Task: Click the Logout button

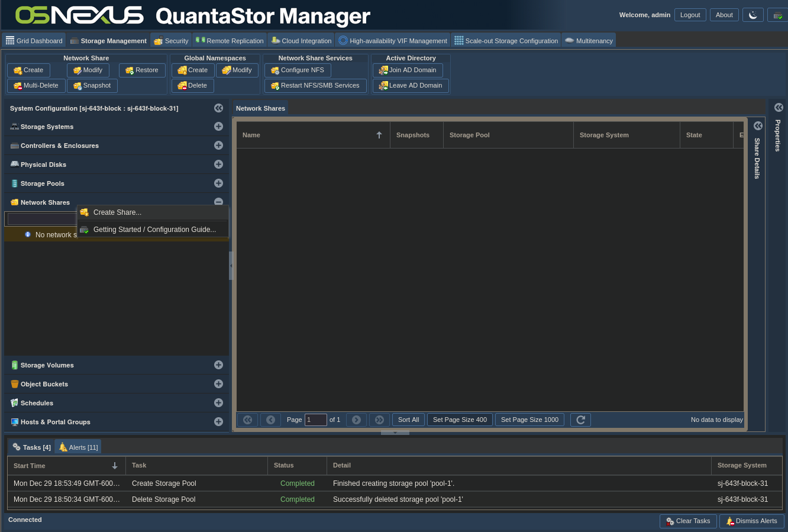Action: click(690, 15)
